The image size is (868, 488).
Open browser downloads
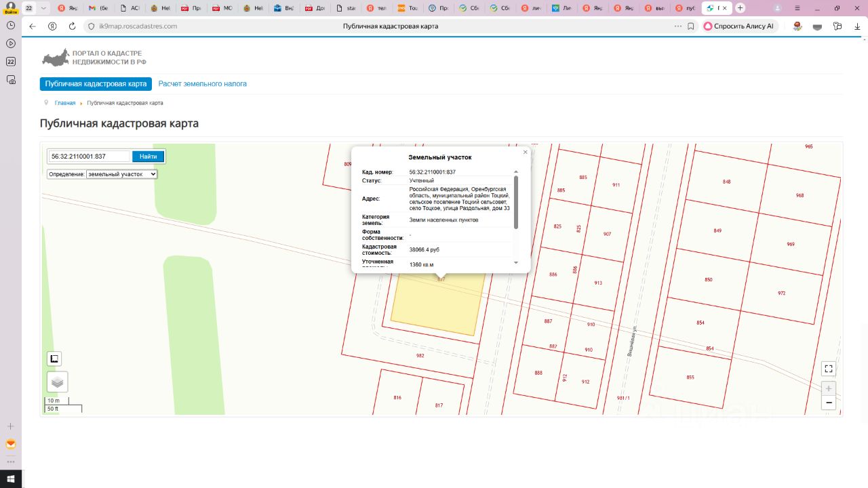(x=857, y=26)
